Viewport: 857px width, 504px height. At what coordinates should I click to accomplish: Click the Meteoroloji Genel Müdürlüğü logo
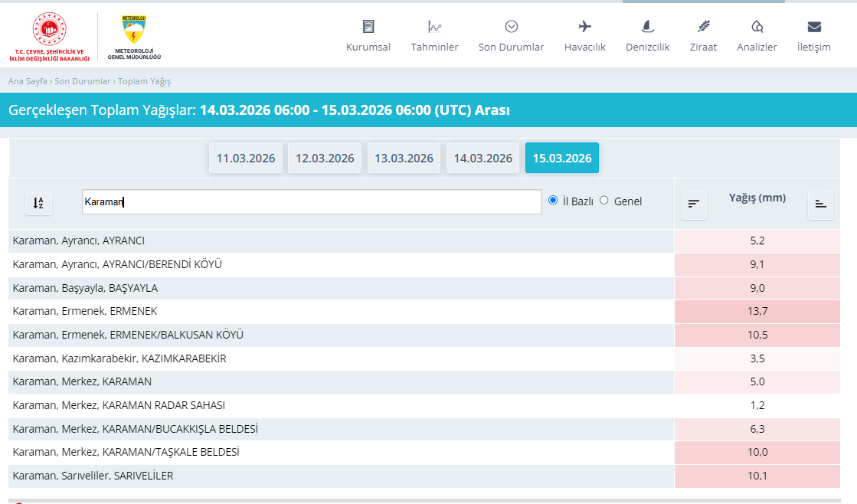134,37
